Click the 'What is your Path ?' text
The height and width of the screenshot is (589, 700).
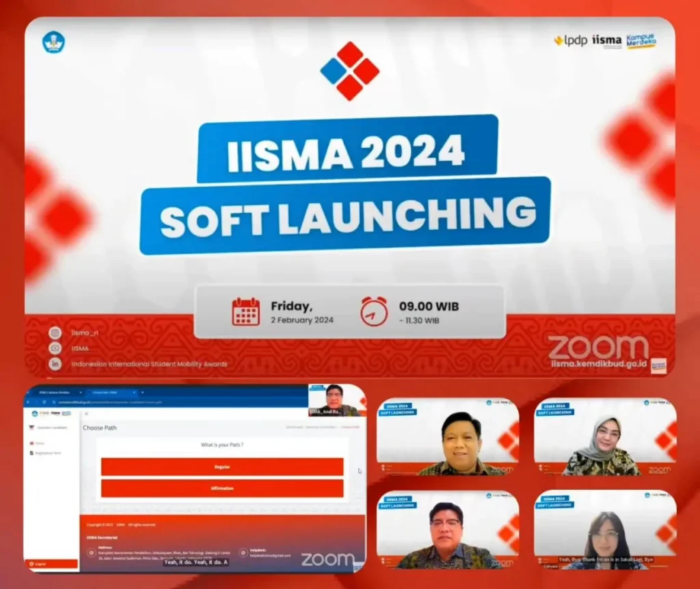(x=222, y=445)
